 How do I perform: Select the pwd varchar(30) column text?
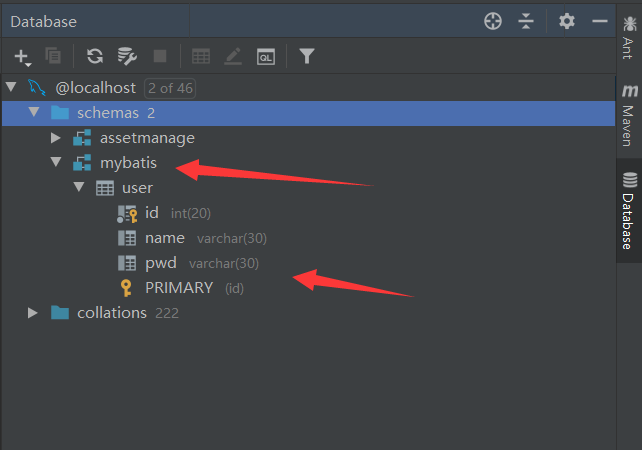(x=202, y=263)
